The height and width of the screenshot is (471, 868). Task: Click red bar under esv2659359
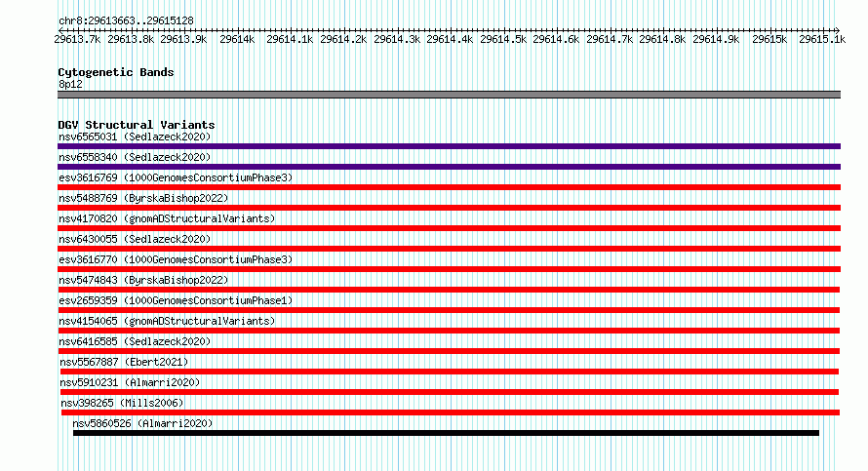449,310
